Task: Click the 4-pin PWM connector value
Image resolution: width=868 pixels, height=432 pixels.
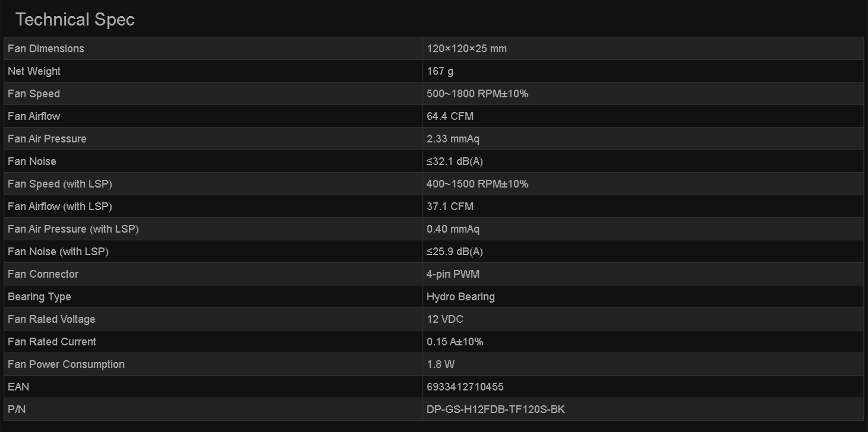Action: click(x=453, y=274)
